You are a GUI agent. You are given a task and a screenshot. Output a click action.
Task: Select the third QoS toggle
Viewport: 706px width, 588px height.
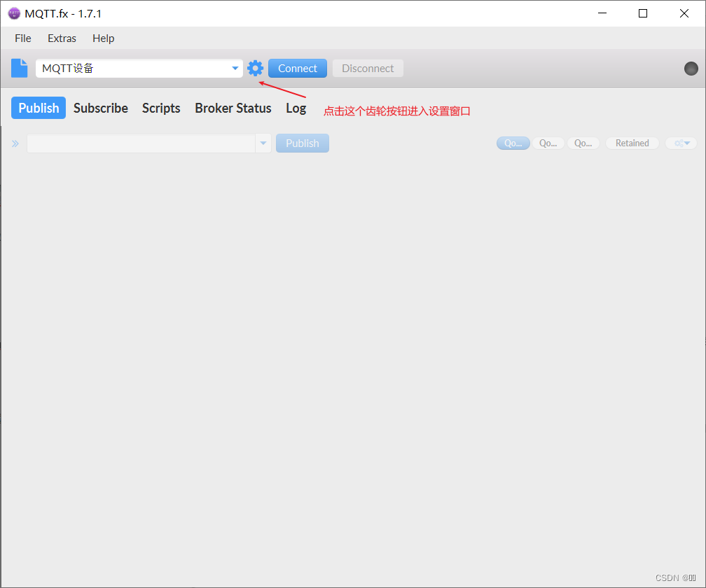pyautogui.click(x=583, y=143)
